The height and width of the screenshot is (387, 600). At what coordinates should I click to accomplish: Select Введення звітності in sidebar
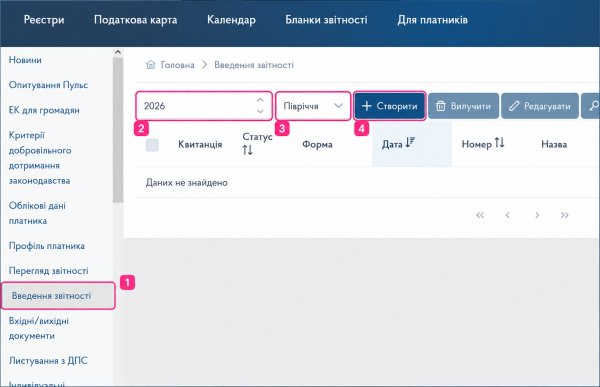[x=58, y=296]
